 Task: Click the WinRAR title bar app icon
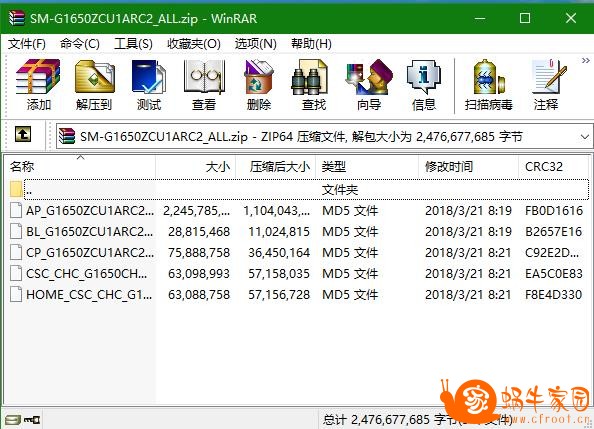[17, 18]
